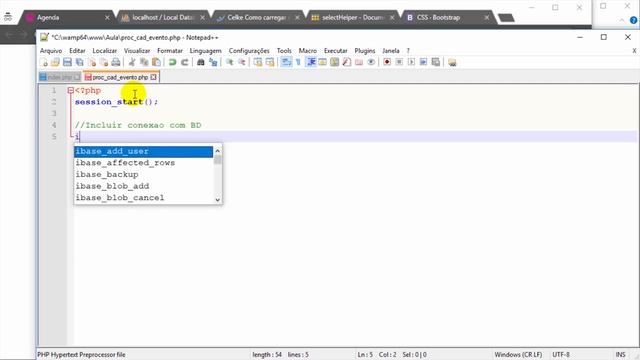
Task: Open the Linguagem menu
Action: tap(205, 51)
